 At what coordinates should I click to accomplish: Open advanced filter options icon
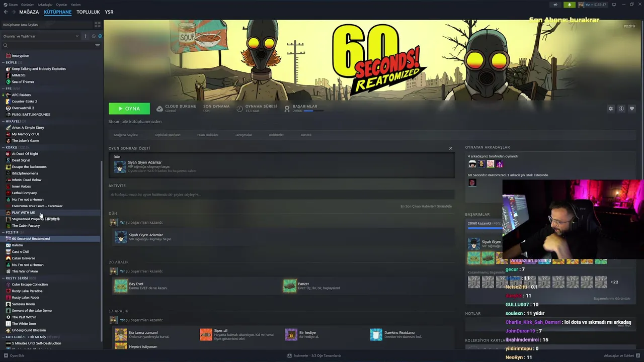98,46
